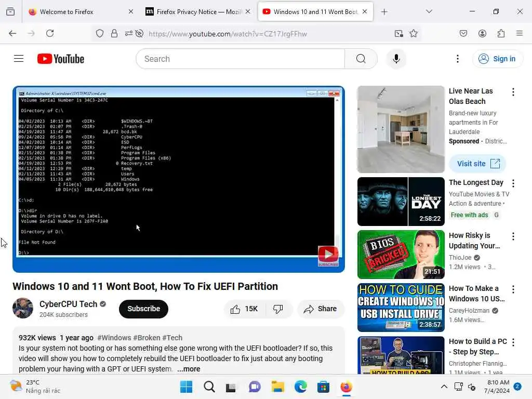532x399 pixels.
Task: Expand the list all tabs chevron
Action: pos(429,11)
